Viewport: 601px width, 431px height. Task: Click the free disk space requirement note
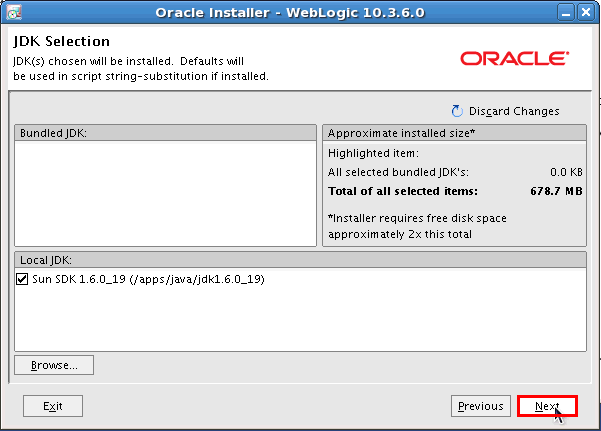(401, 226)
